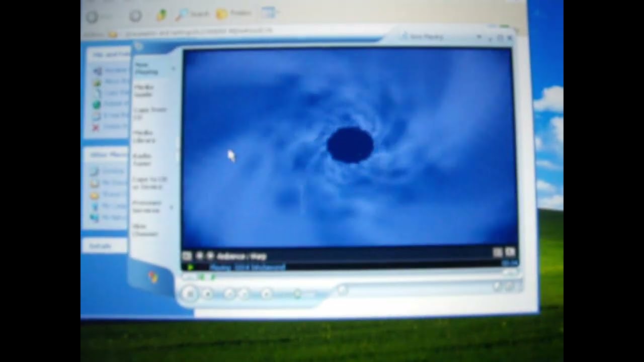The image size is (644, 362).
Task: Open Search in the Explorer toolbar
Action: click(192, 15)
